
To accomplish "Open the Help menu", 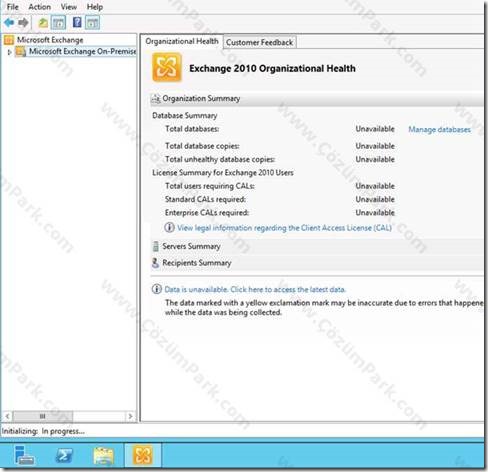I will coord(95,7).
